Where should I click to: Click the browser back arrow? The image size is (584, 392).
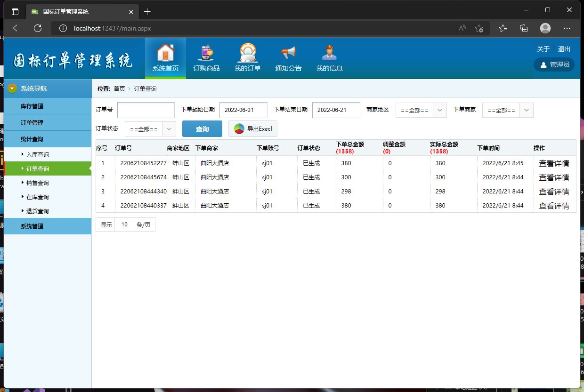click(x=17, y=28)
